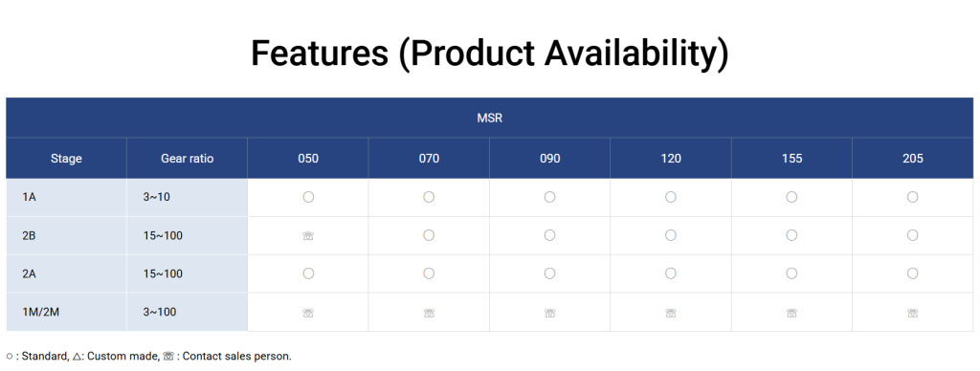Click the MSR table header

coord(490,118)
